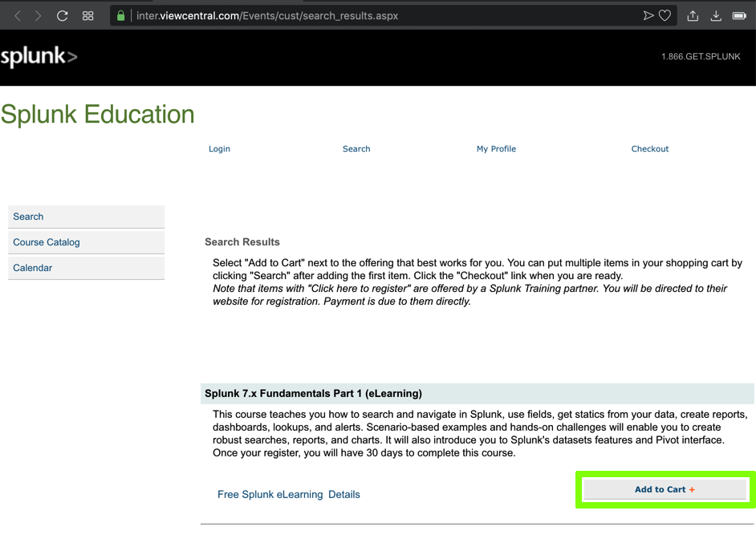Open the share icon in browser toolbar
Viewport: 756px width, 547px height.
point(693,16)
